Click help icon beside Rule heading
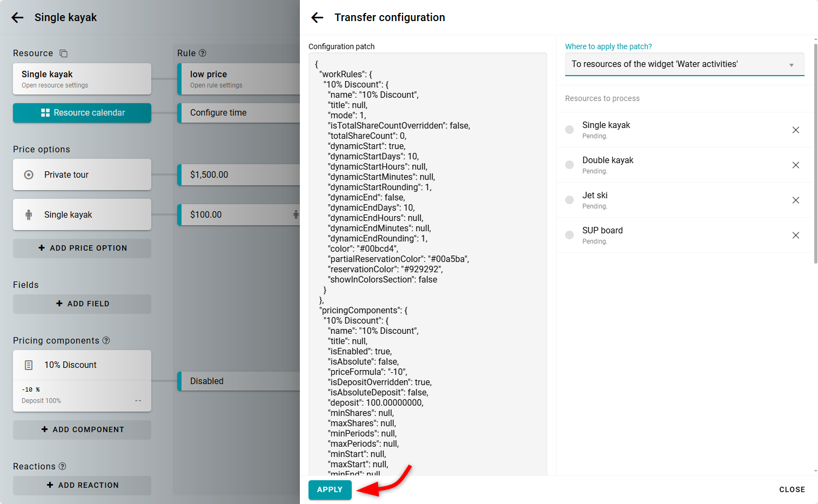The width and height of the screenshot is (818, 504). coord(203,53)
